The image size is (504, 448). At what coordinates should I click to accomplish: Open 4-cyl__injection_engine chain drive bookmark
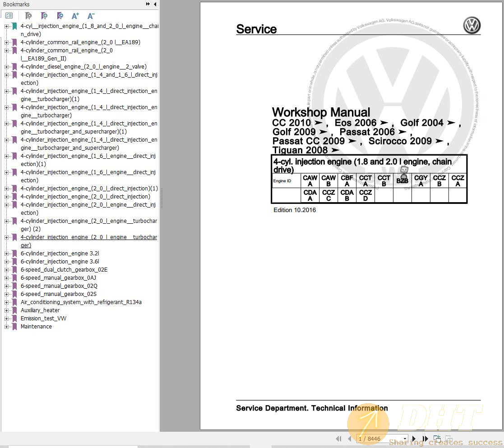click(x=89, y=30)
